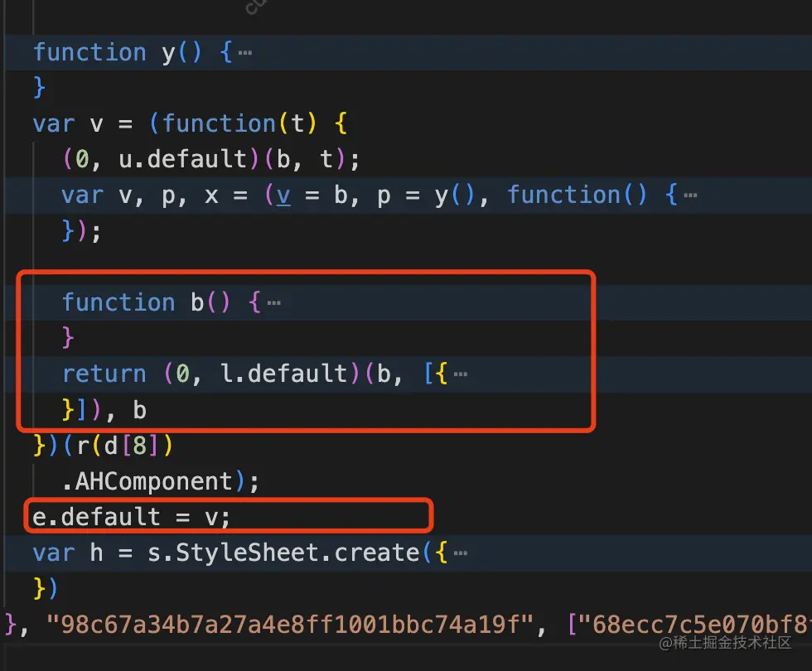The image size is (812, 671).
Task: Expand folded ellipsis in var v, p, x line
Action: tap(690, 196)
